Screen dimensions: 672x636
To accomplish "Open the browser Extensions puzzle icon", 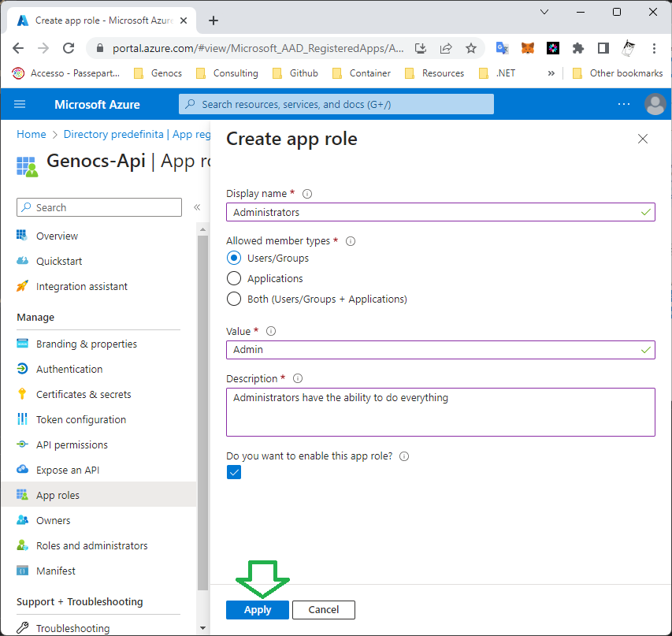I will (578, 48).
